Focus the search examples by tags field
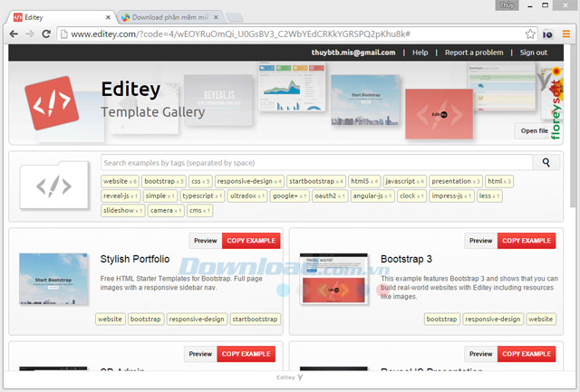The width and height of the screenshot is (580, 392). (x=316, y=163)
